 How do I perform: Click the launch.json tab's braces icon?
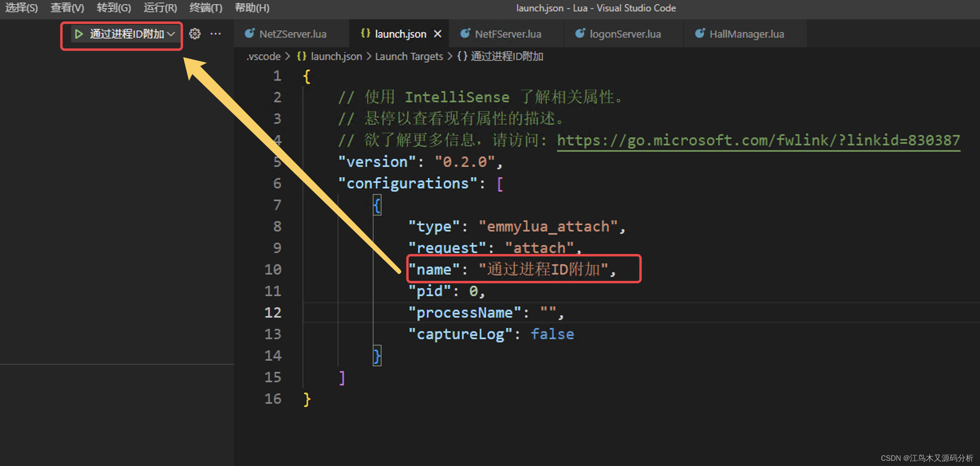365,34
